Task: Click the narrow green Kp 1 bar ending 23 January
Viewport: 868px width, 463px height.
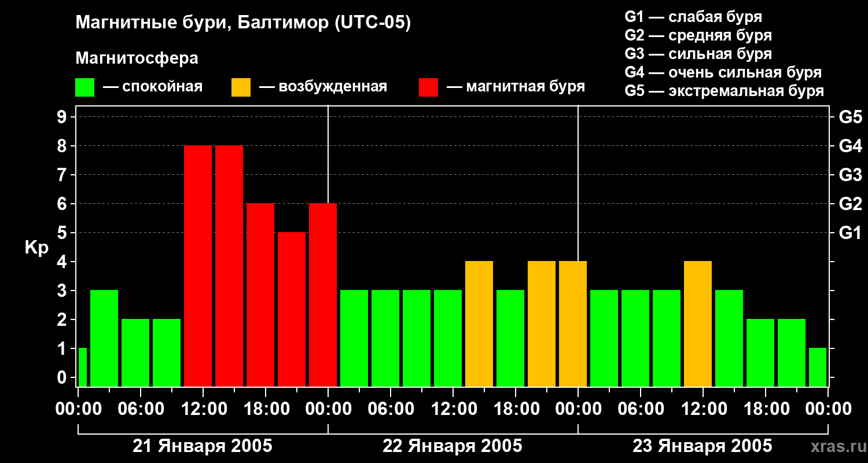Action: tap(818, 368)
